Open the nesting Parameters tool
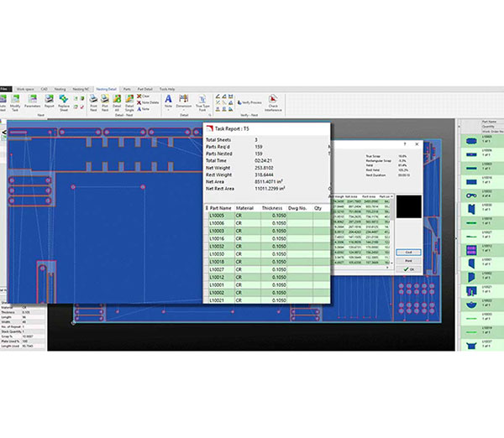The image size is (504, 438). coord(33,102)
